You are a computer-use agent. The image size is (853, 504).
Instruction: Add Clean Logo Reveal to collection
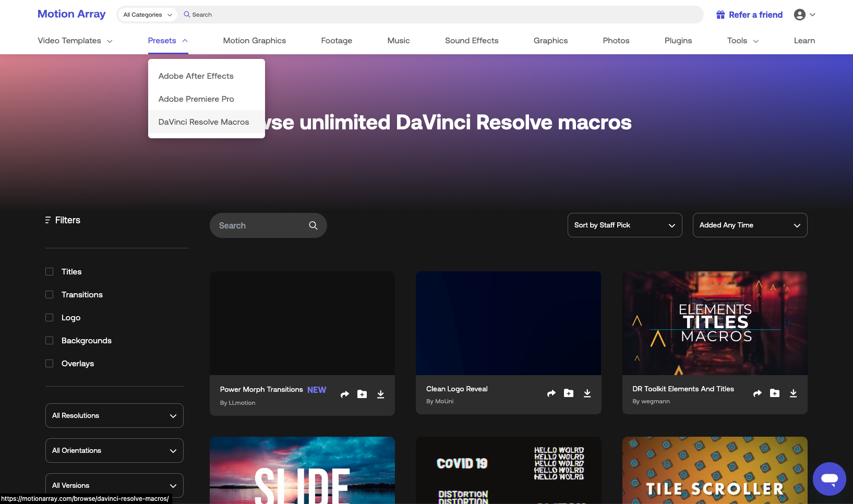569,393
